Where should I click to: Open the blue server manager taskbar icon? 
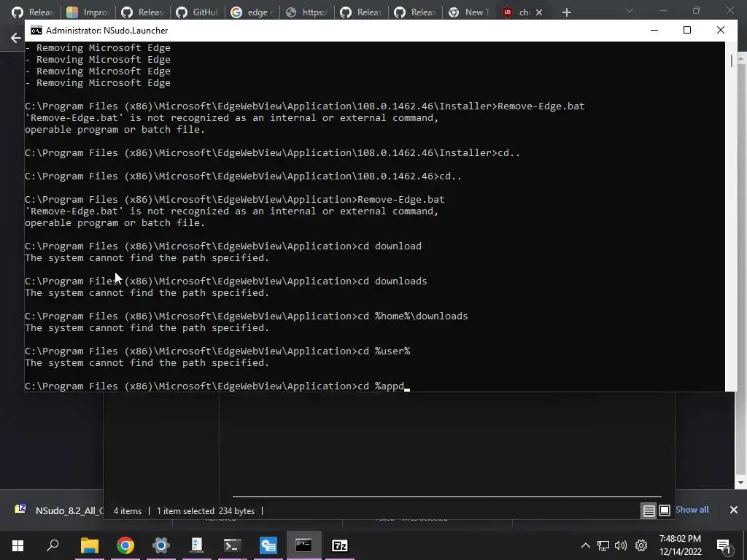(x=268, y=545)
